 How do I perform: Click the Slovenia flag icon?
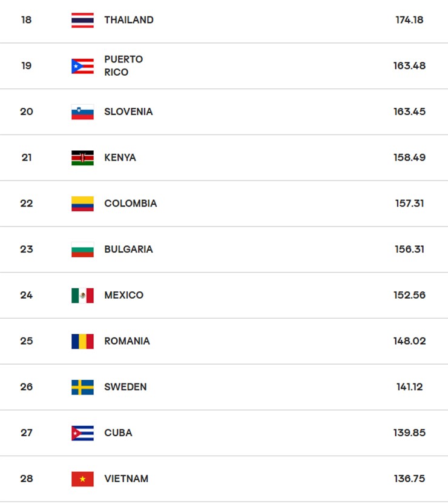[82, 112]
